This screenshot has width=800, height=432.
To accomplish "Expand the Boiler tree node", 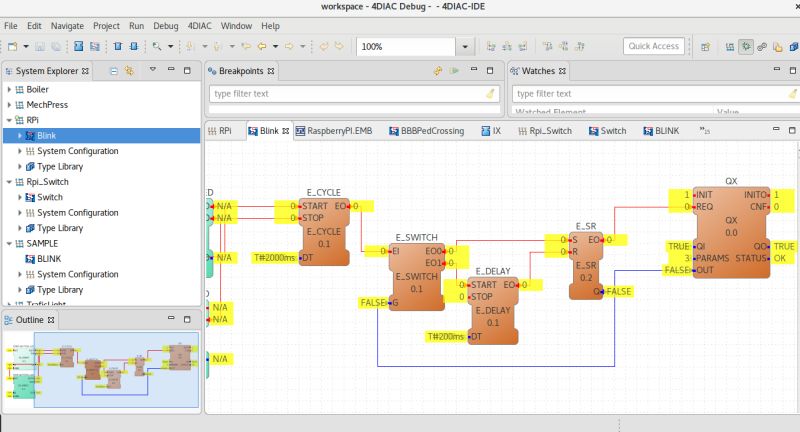I will [x=9, y=89].
